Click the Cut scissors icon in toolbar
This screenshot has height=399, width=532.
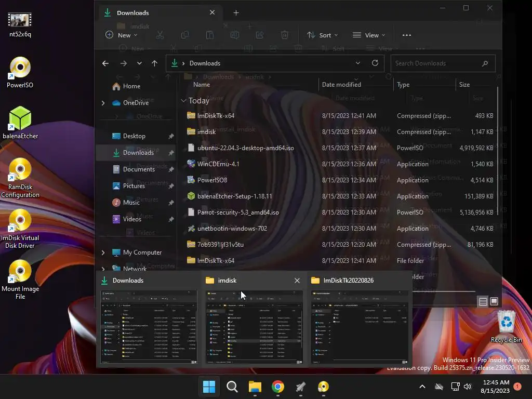[x=160, y=35]
